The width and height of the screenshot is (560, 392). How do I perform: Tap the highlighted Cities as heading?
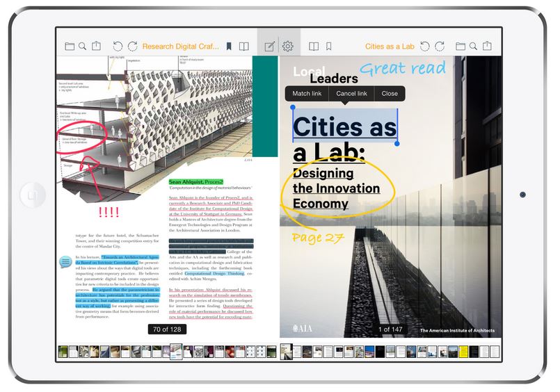click(x=344, y=126)
